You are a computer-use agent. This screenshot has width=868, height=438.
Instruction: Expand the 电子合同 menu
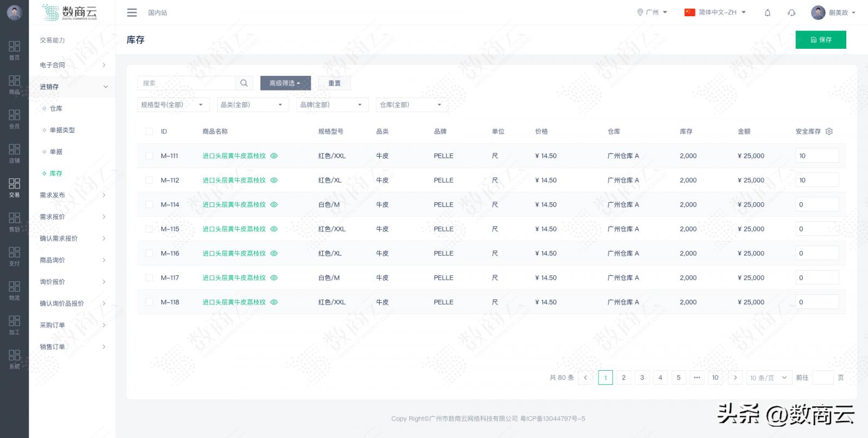(x=72, y=65)
